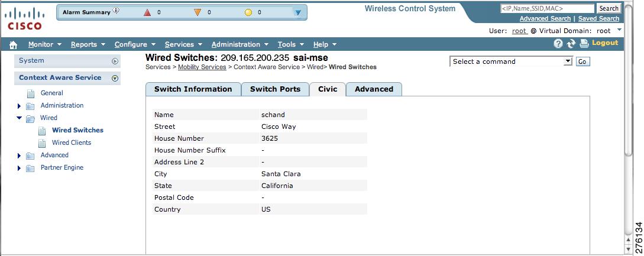Click the Cisco Way street value
The height and width of the screenshot is (256, 644).
[279, 127]
